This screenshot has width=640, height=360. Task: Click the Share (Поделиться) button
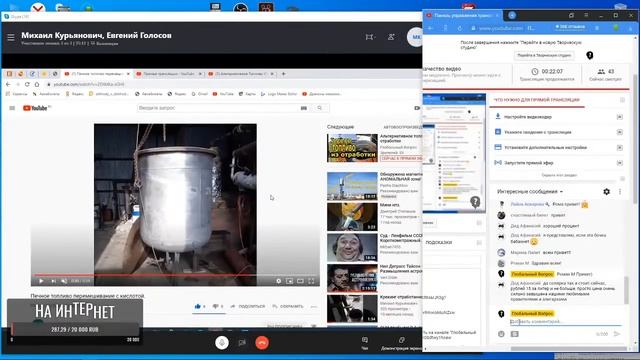pos(248,306)
